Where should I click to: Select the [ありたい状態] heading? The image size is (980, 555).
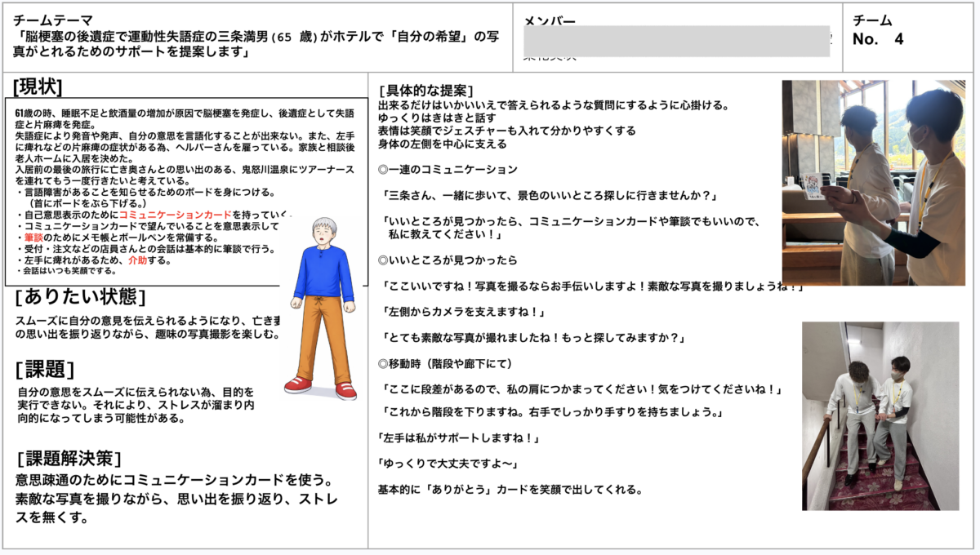pos(80,296)
